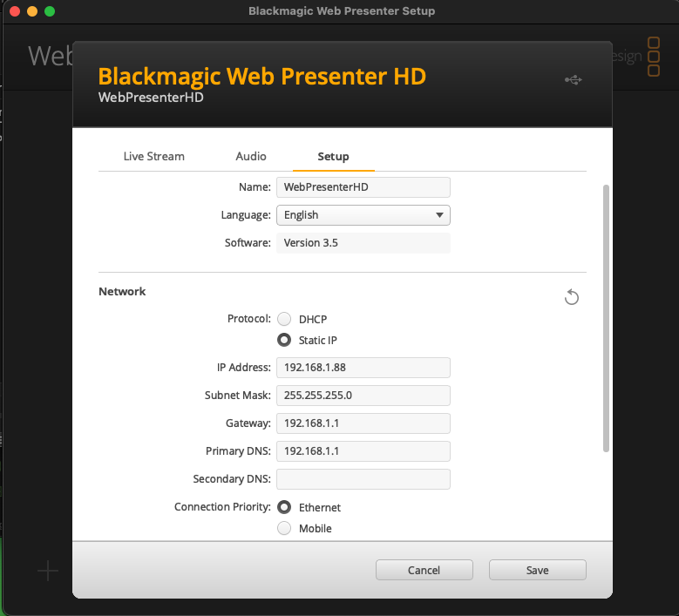Click the Primary DNS input field
This screenshot has width=679, height=616.
(x=363, y=451)
